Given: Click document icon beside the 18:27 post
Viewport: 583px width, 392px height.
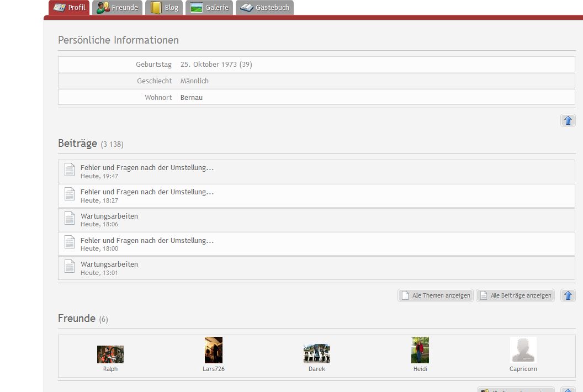Looking at the screenshot, I should click(69, 194).
